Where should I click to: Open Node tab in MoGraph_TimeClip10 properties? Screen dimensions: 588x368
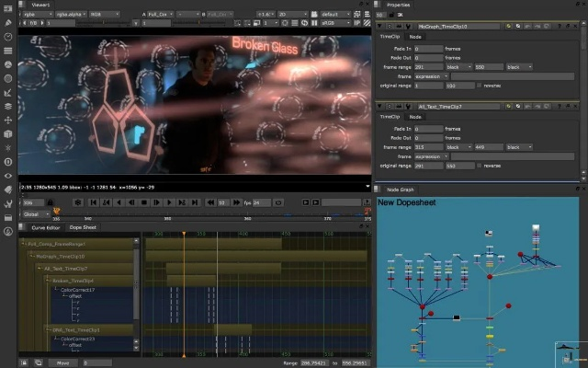[x=415, y=37]
